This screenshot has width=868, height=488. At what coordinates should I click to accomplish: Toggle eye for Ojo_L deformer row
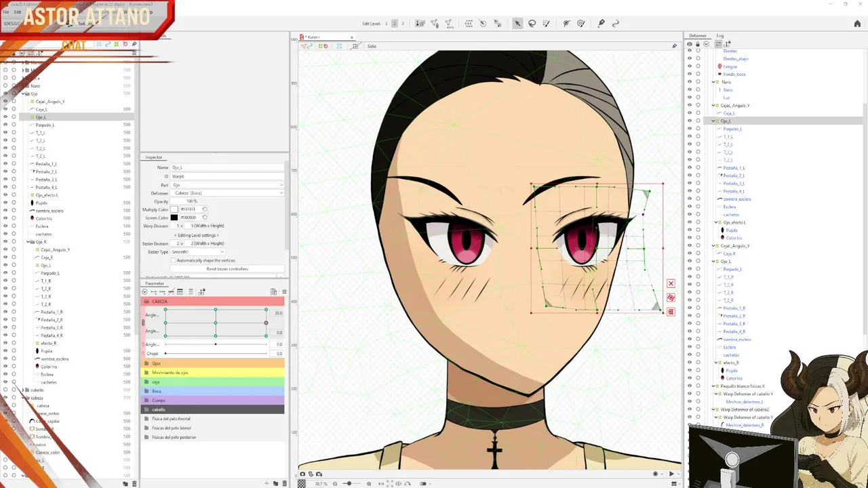click(690, 121)
